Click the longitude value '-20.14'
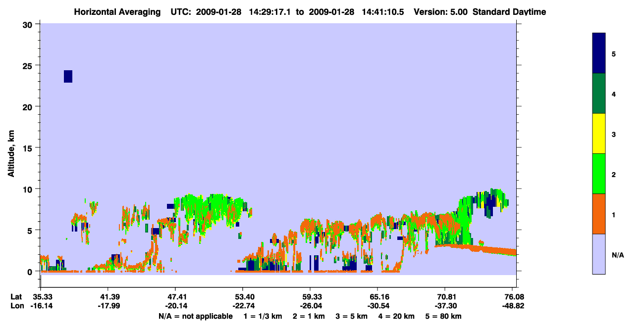Screen dimensions: 644x330 175,306
